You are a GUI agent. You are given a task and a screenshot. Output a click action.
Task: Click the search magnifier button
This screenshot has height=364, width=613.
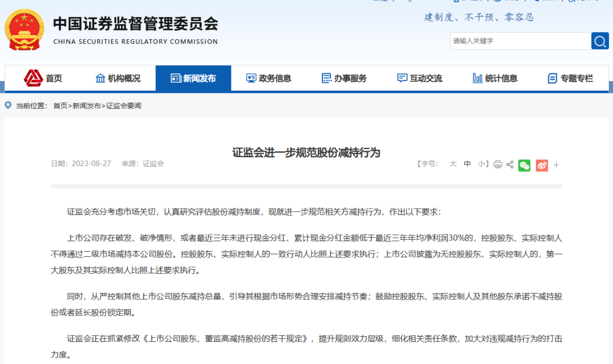coord(600,41)
